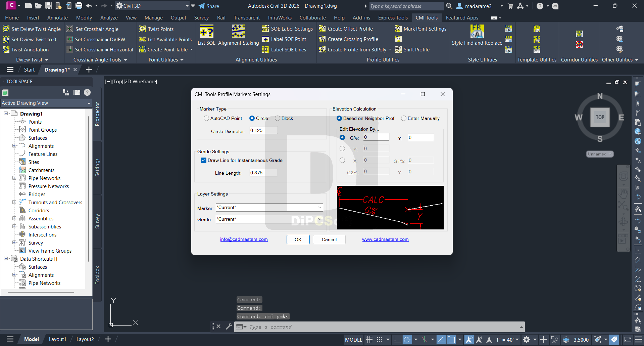Select the Y edit elevation radio button
Screen dimensions: 644x346
point(342,148)
